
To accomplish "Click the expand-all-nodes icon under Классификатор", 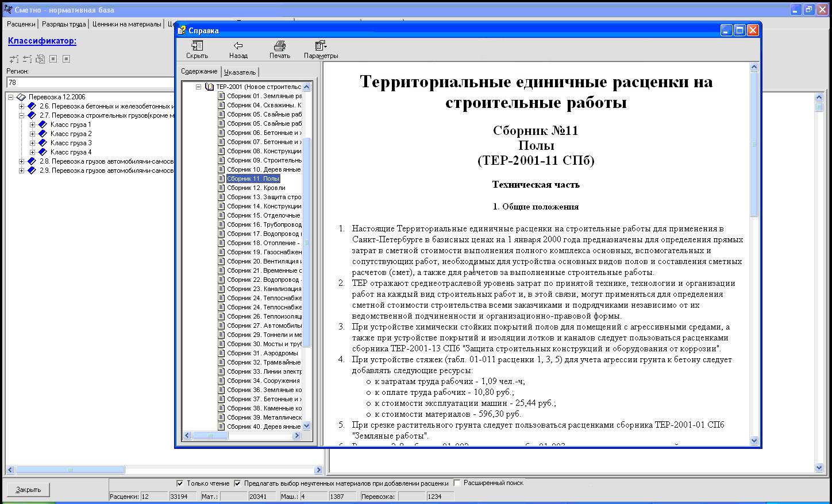I will pyautogui.click(x=14, y=59).
